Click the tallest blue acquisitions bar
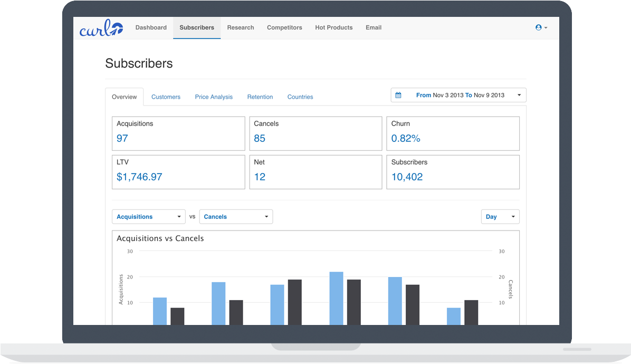This screenshot has height=364, width=631. [336, 298]
